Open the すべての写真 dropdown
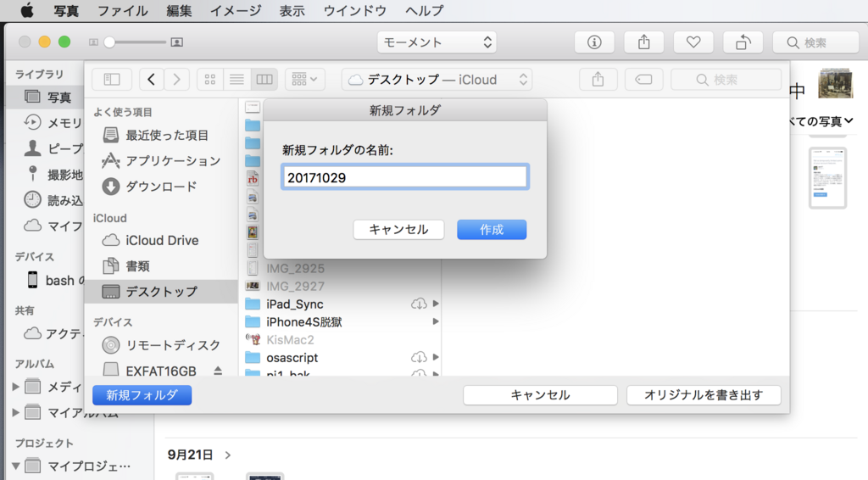Viewport: 868px width, 480px height. [x=821, y=121]
